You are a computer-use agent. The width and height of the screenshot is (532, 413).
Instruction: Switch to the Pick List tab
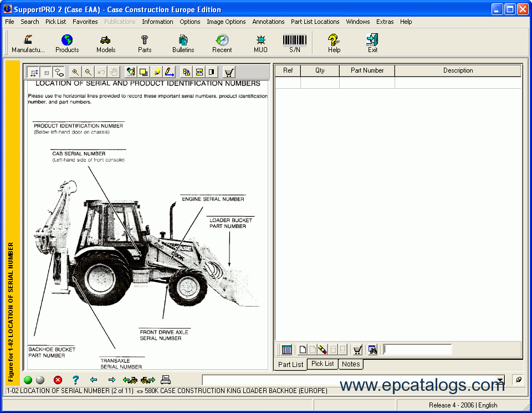pos(323,364)
